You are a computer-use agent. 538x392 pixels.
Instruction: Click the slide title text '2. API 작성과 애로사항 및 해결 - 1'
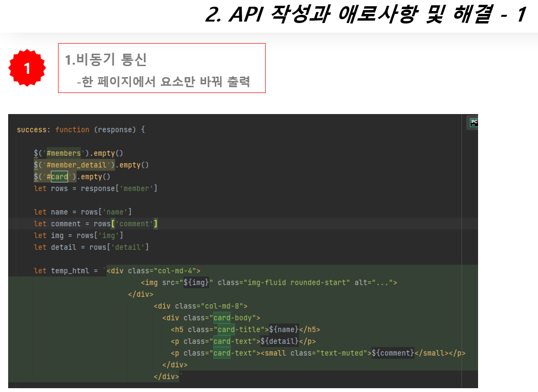[x=366, y=15]
